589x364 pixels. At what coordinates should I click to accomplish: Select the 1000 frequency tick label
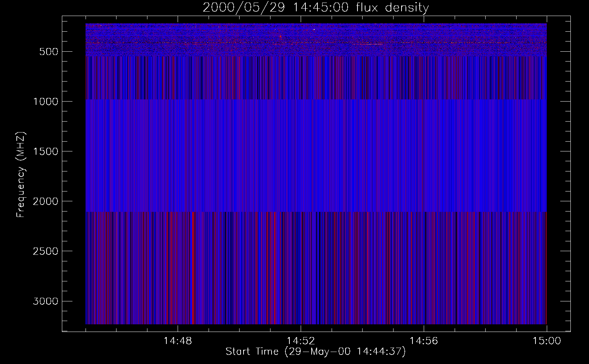tap(46, 102)
